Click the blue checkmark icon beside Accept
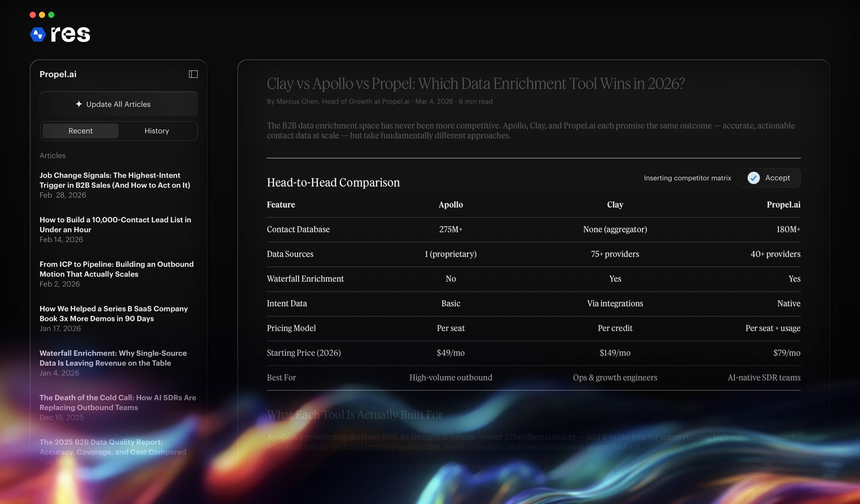Screen dimensions: 860x504 [753, 178]
